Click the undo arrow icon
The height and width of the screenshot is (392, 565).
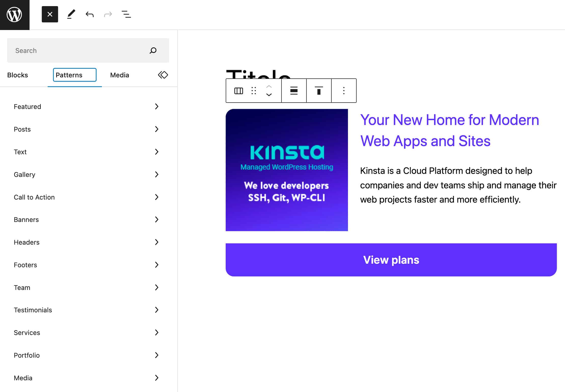[90, 14]
